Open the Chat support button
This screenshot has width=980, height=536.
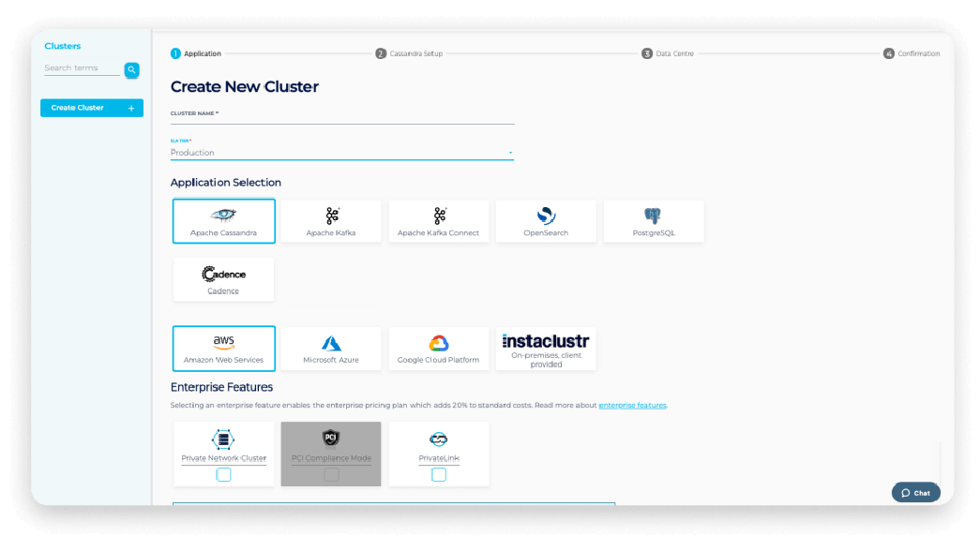pos(915,493)
